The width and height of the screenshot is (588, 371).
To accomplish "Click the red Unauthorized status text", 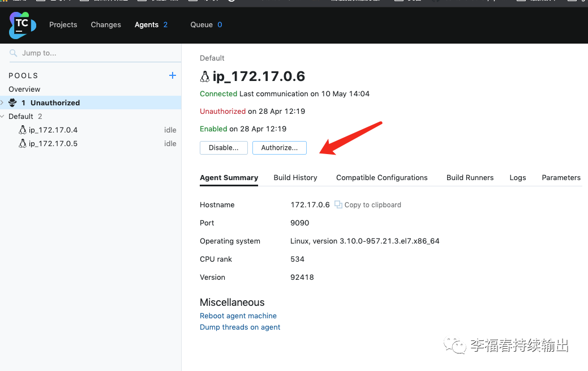I will pos(223,111).
